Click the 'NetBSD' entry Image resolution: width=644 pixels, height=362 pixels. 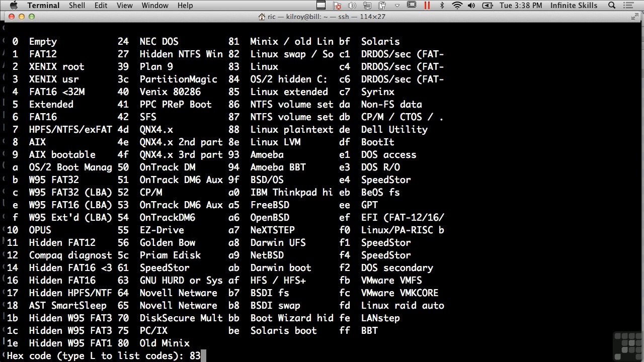tap(267, 255)
